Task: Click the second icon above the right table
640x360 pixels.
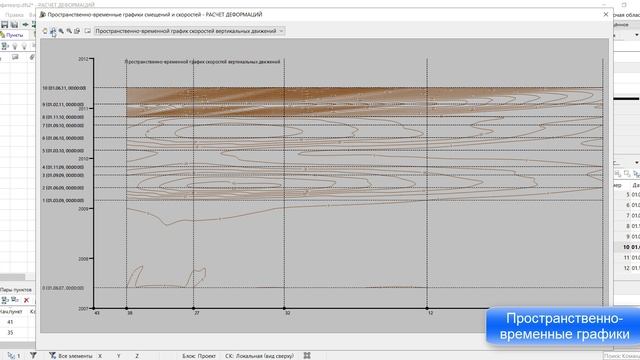Action: [x=627, y=174]
